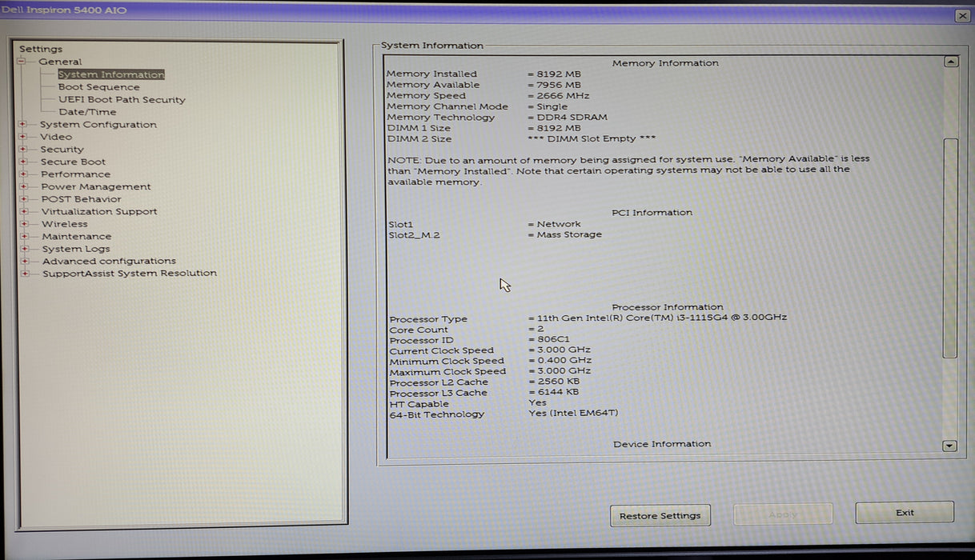The width and height of the screenshot is (975, 560).
Task: Expand the Maintenance node
Action: coord(25,236)
